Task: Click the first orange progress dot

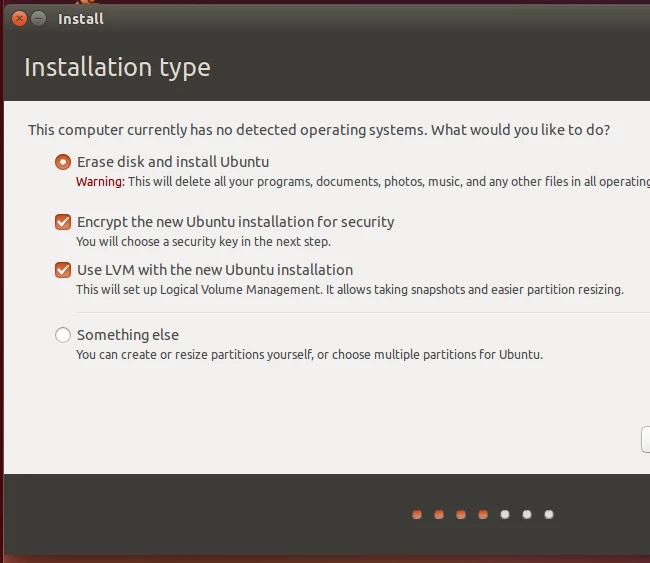Action: [x=417, y=515]
